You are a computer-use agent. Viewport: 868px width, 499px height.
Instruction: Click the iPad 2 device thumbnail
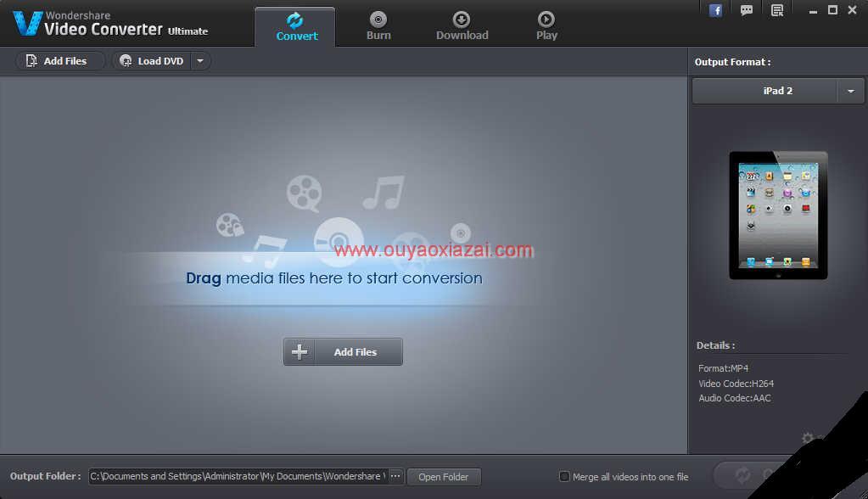(x=778, y=216)
